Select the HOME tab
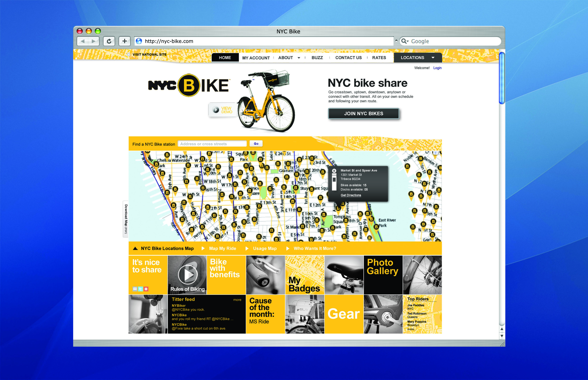The image size is (588, 380). pyautogui.click(x=225, y=58)
